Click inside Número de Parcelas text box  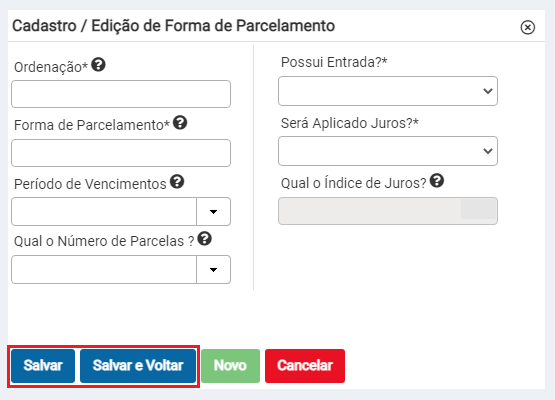point(104,270)
